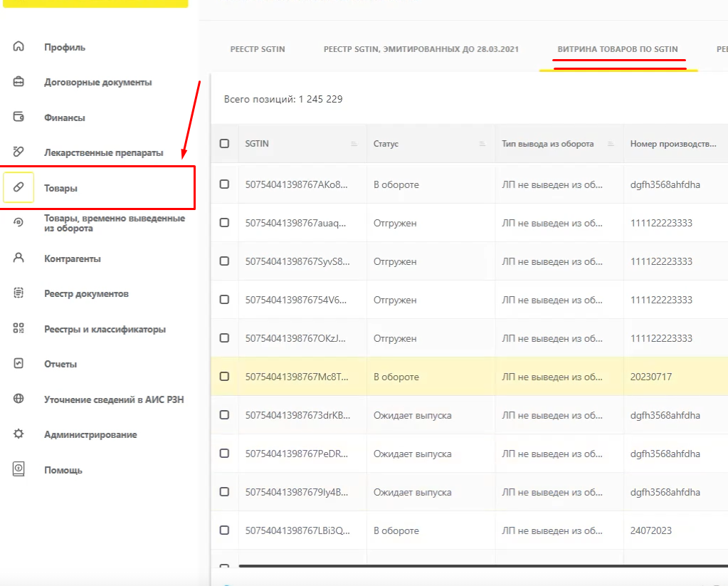This screenshot has width=728, height=586.
Task: Check the row with SGTIN 50754041398767AKo8
Action: [224, 184]
